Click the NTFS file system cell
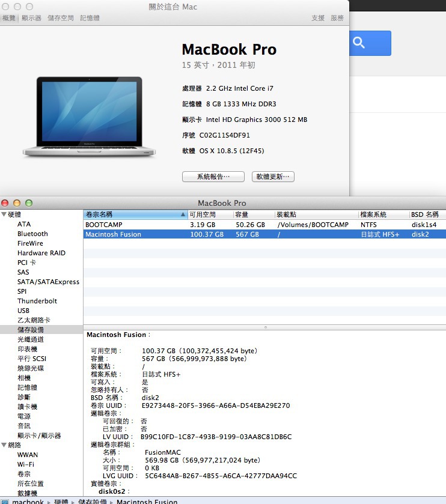This screenshot has height=504, width=446. pyautogui.click(x=368, y=225)
